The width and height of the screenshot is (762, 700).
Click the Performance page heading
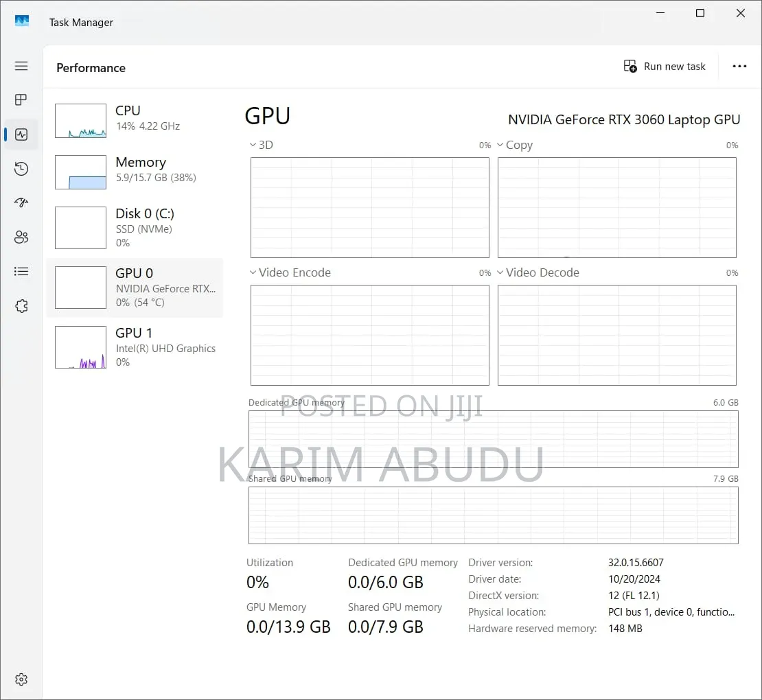tap(91, 68)
